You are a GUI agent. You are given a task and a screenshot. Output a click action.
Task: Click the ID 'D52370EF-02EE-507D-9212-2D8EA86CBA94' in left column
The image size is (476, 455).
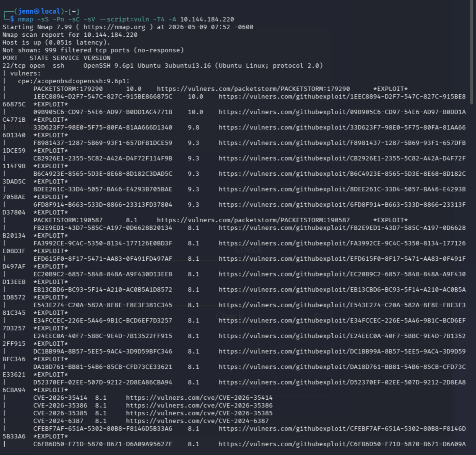click(103, 382)
